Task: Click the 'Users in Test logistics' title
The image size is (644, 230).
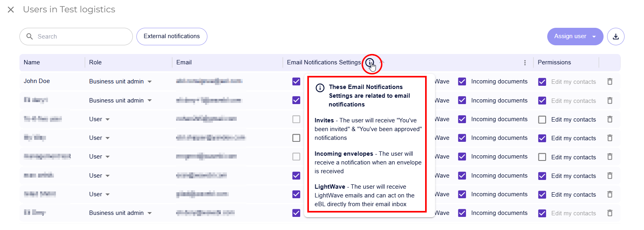Action: (x=69, y=10)
